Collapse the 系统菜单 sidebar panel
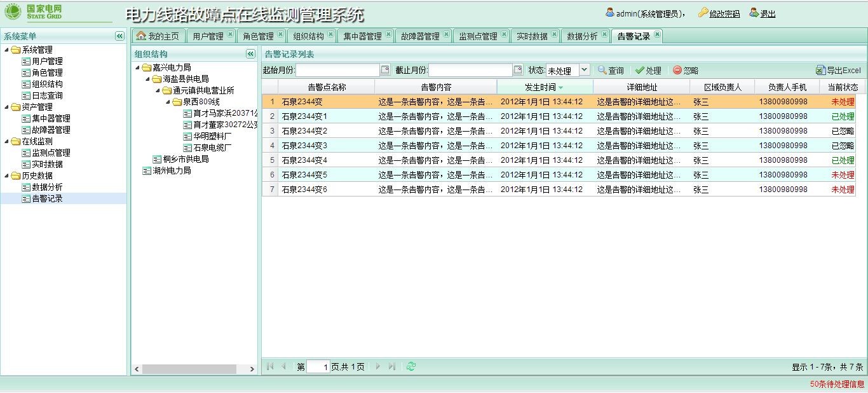868x393 pixels. click(x=119, y=36)
